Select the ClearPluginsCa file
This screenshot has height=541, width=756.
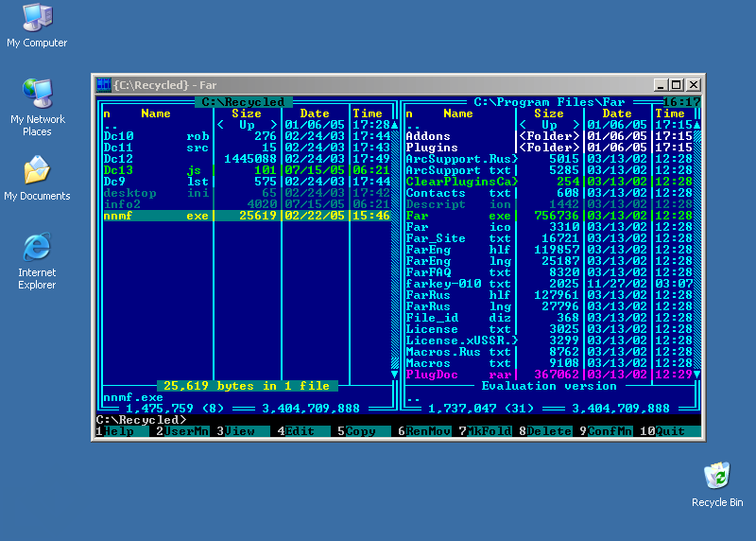[549, 182]
